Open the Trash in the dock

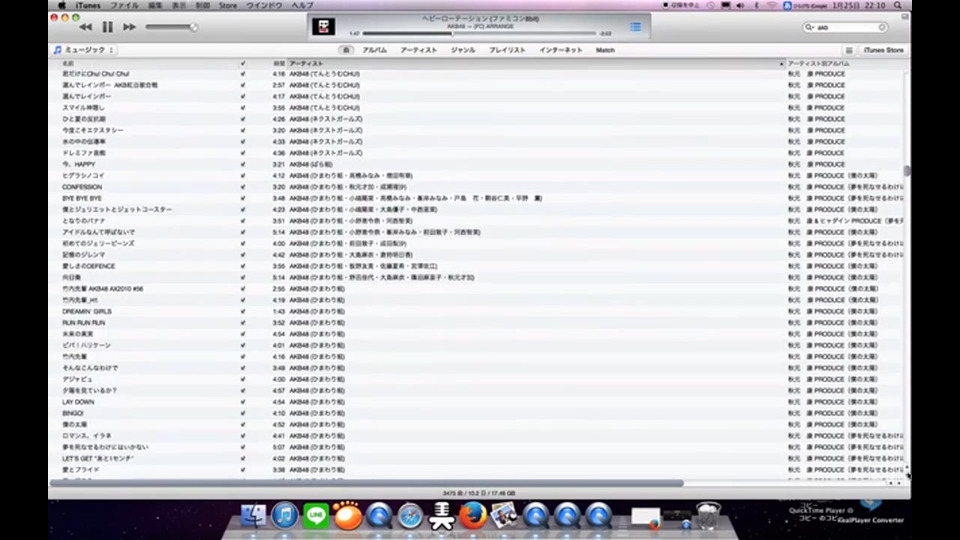[x=708, y=516]
